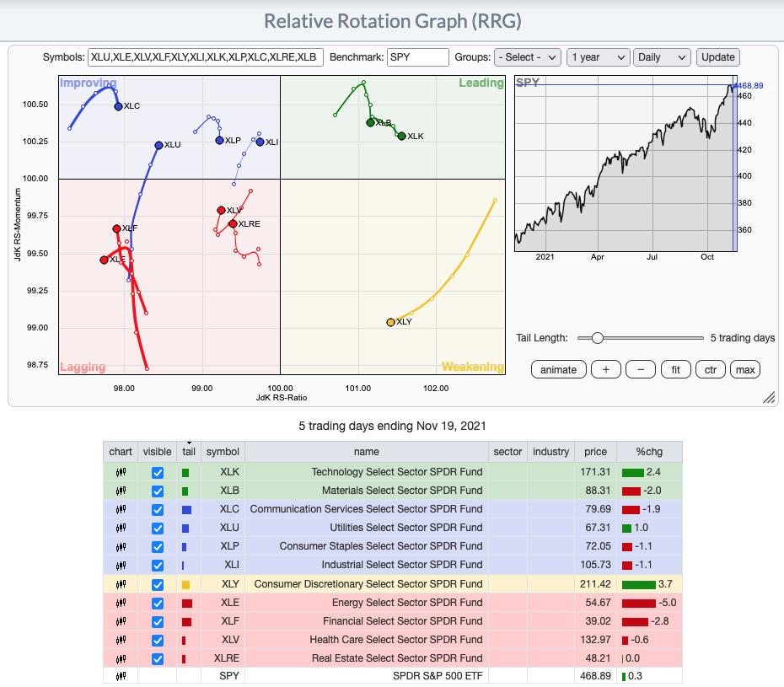Image resolution: width=784 pixels, height=687 pixels.
Task: Select XLC point on rotation graph
Action: [118, 106]
